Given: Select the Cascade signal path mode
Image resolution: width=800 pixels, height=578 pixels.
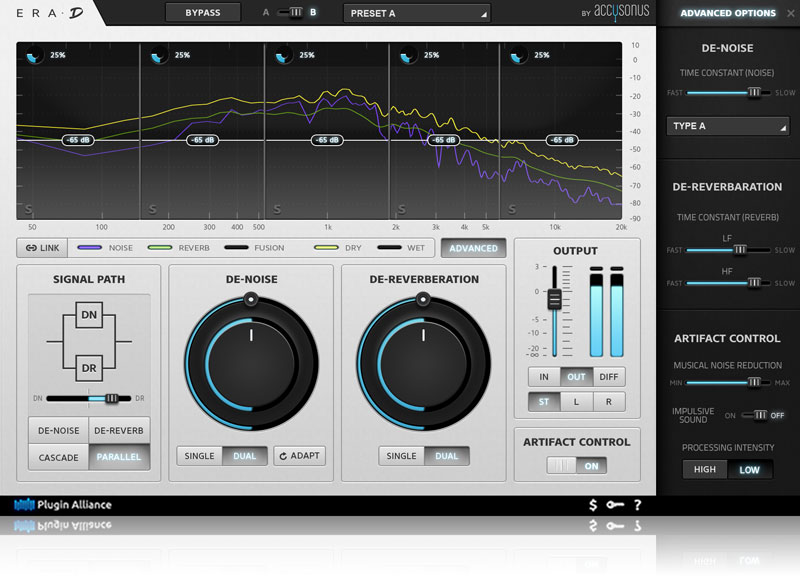Looking at the screenshot, I should [58, 457].
